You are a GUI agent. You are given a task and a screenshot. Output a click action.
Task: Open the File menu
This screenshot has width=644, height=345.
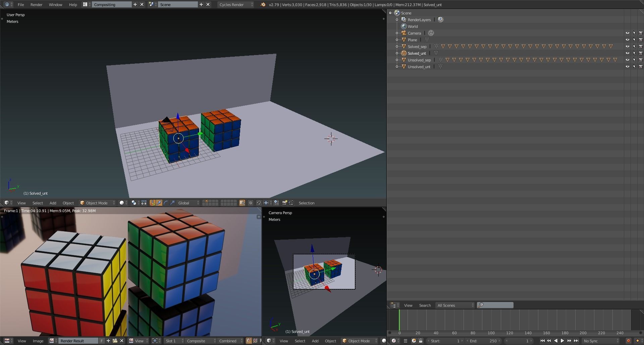click(x=20, y=5)
